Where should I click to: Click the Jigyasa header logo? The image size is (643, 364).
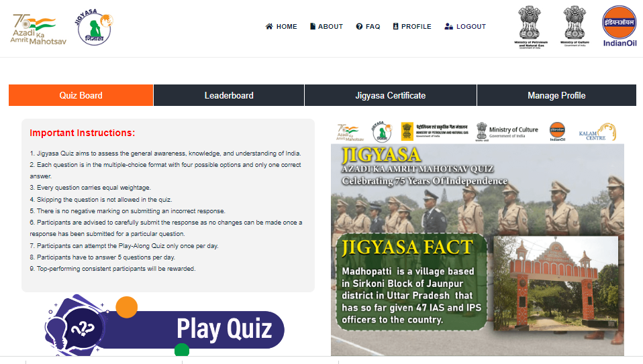(x=94, y=27)
